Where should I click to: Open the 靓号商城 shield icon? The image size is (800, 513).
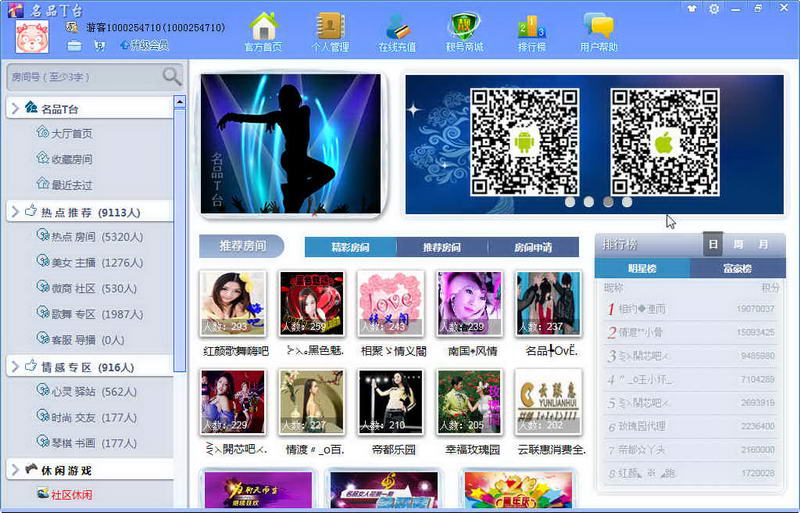click(x=464, y=27)
